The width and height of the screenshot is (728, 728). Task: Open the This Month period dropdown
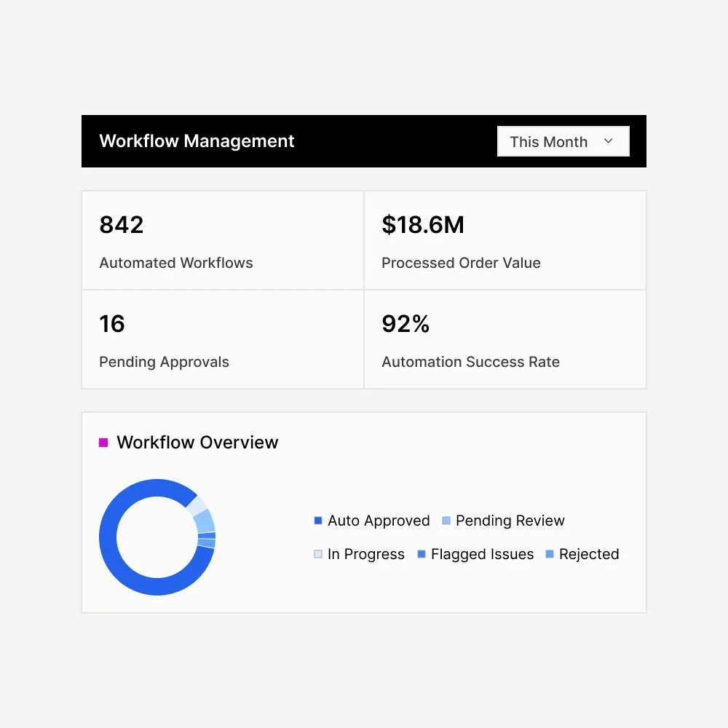point(563,141)
